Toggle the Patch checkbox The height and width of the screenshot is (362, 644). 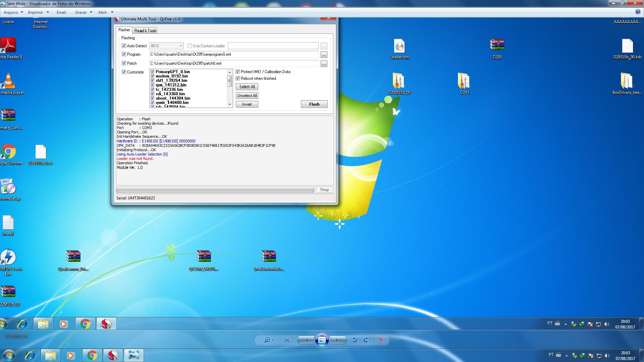[x=124, y=63]
